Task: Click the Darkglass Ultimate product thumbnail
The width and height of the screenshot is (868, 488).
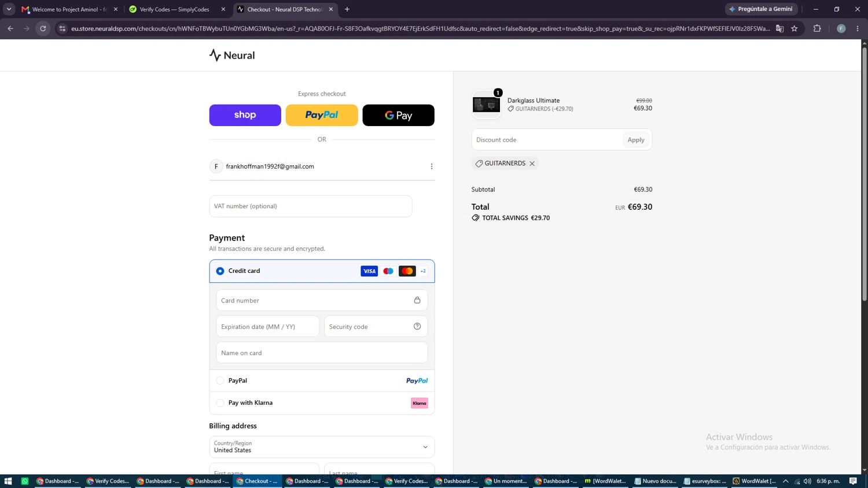Action: 486,105
